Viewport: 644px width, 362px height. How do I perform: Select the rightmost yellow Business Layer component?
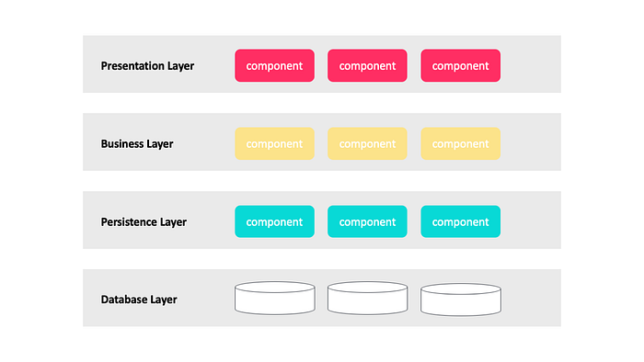click(x=460, y=143)
